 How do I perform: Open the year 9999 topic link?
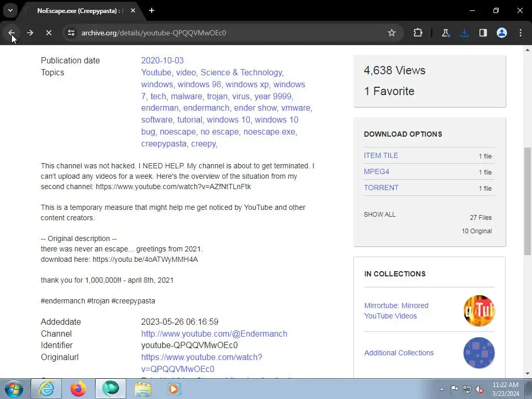[x=273, y=96]
